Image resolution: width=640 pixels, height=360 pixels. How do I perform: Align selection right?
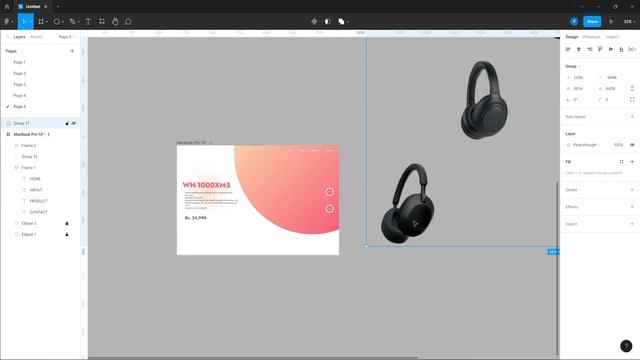point(589,49)
